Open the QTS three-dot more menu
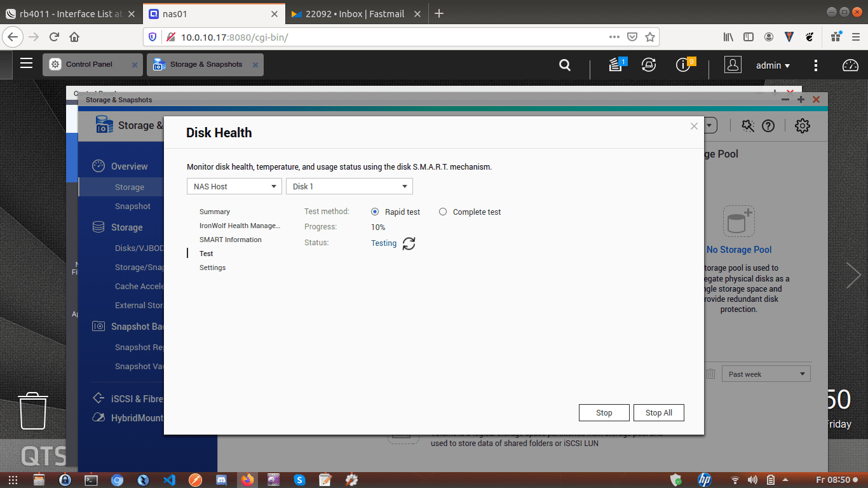This screenshot has width=868, height=488. tap(816, 65)
